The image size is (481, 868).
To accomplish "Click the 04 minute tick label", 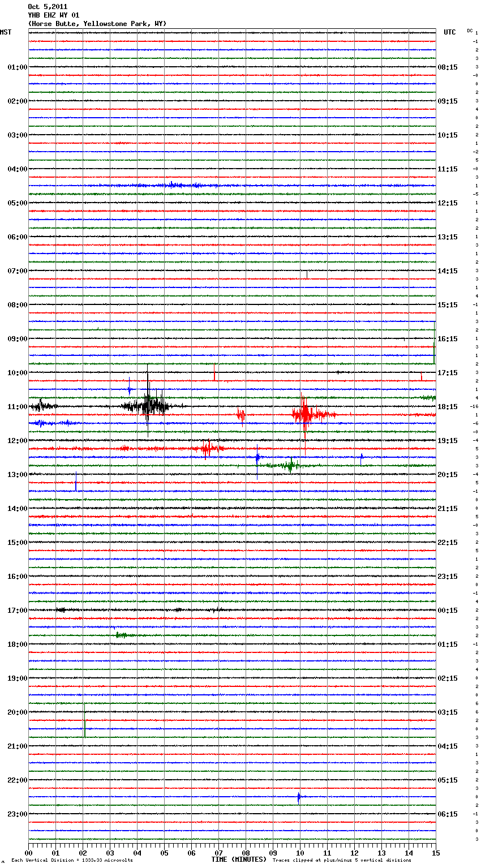I will (137, 853).
